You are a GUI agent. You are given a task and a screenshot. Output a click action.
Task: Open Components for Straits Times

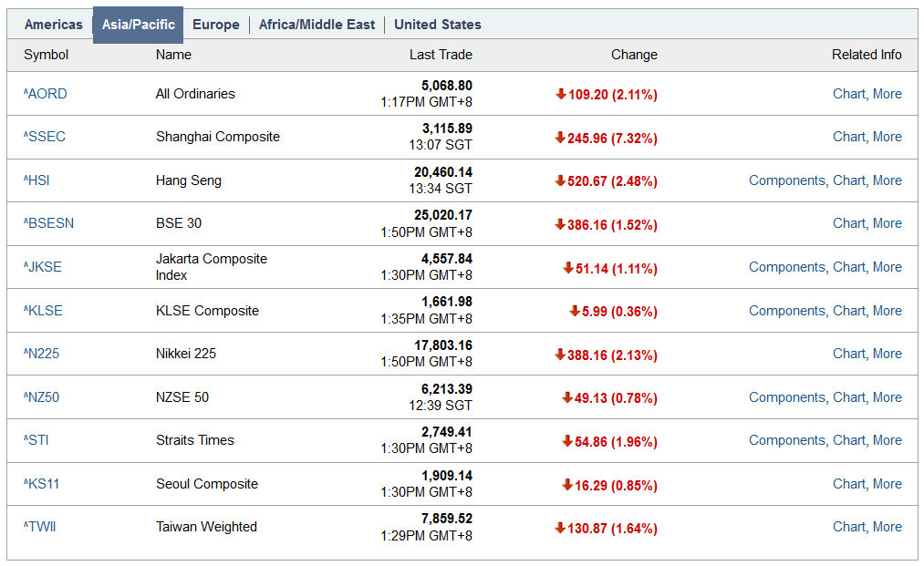[x=786, y=440]
